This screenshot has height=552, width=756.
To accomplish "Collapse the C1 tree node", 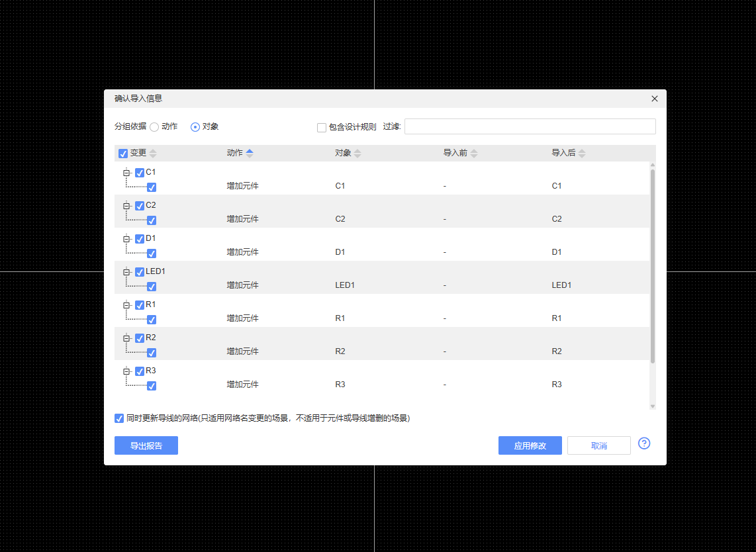I will 126,173.
